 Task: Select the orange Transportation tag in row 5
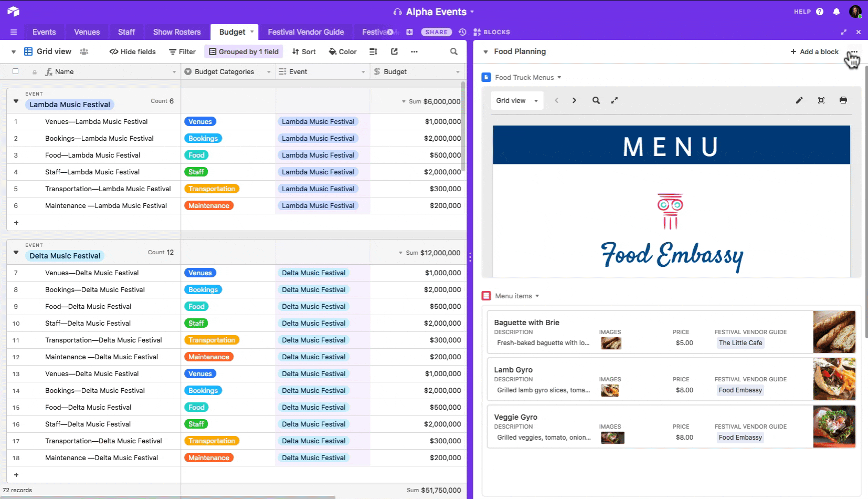point(211,189)
